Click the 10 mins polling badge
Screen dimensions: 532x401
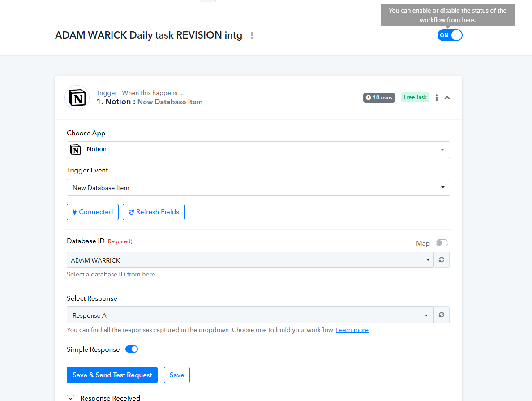pyautogui.click(x=379, y=97)
